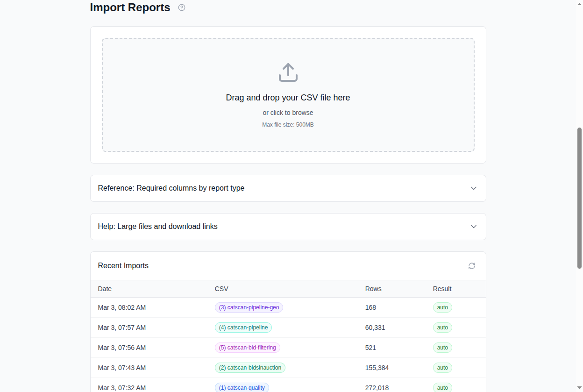The image size is (583, 392).
Task: Select the catscan-pipeline CSV badge
Action: pyautogui.click(x=243, y=328)
